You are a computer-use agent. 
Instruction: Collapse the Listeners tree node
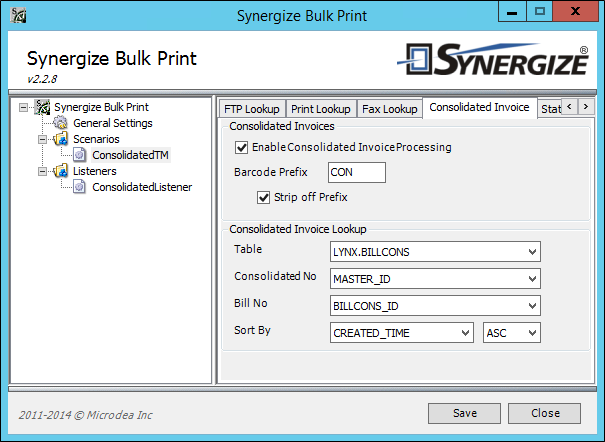(x=42, y=171)
